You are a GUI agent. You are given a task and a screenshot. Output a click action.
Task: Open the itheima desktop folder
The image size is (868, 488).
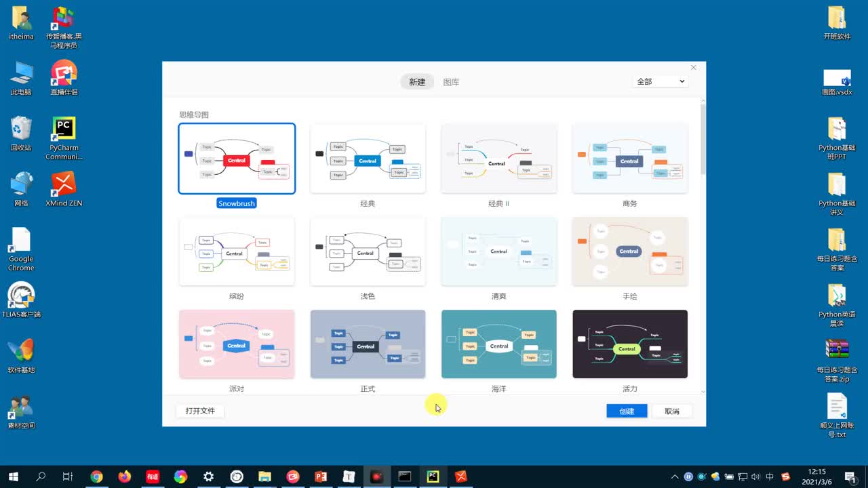coord(21,23)
